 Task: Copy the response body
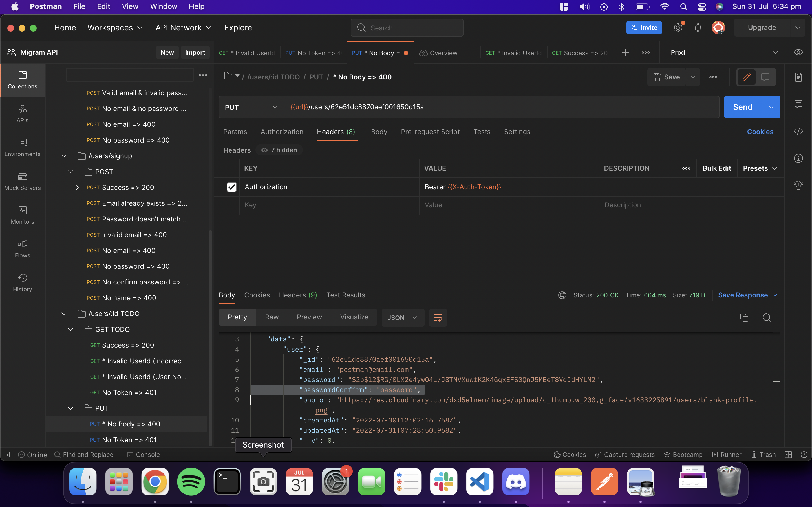(x=744, y=317)
